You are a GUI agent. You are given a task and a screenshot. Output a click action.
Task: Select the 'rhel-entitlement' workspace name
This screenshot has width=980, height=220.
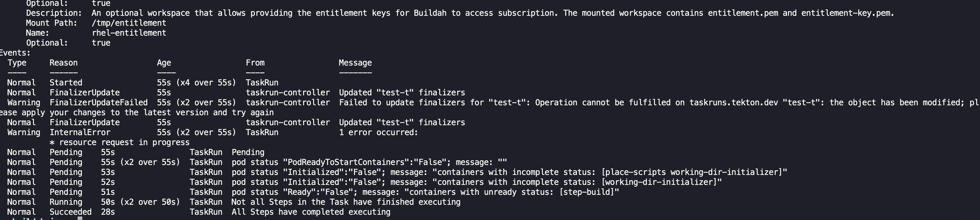[129, 33]
